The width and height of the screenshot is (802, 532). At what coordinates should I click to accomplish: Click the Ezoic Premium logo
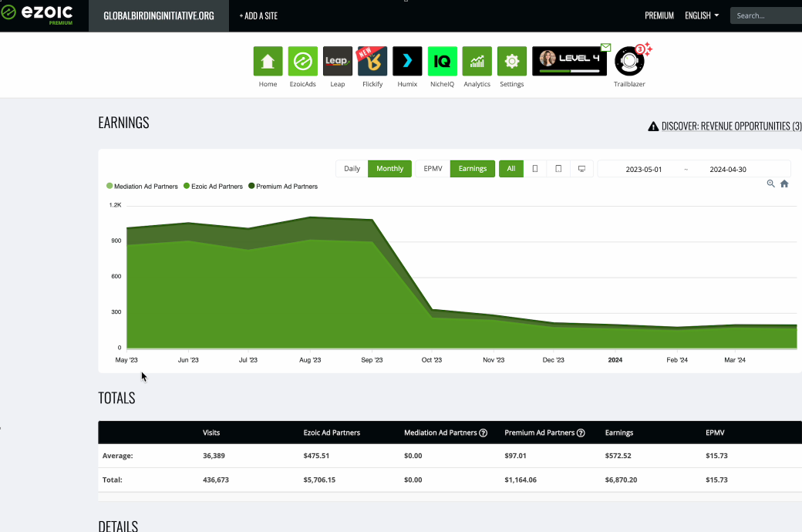[37, 14]
